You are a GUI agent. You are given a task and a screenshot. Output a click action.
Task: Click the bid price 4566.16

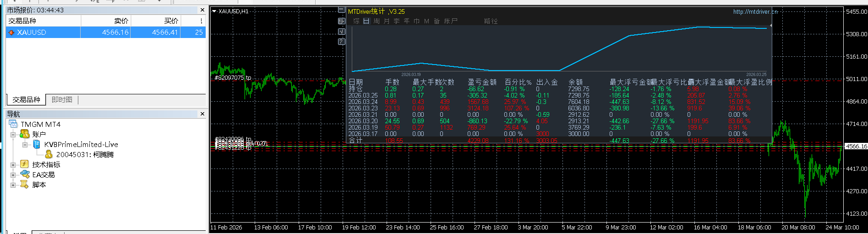115,33
